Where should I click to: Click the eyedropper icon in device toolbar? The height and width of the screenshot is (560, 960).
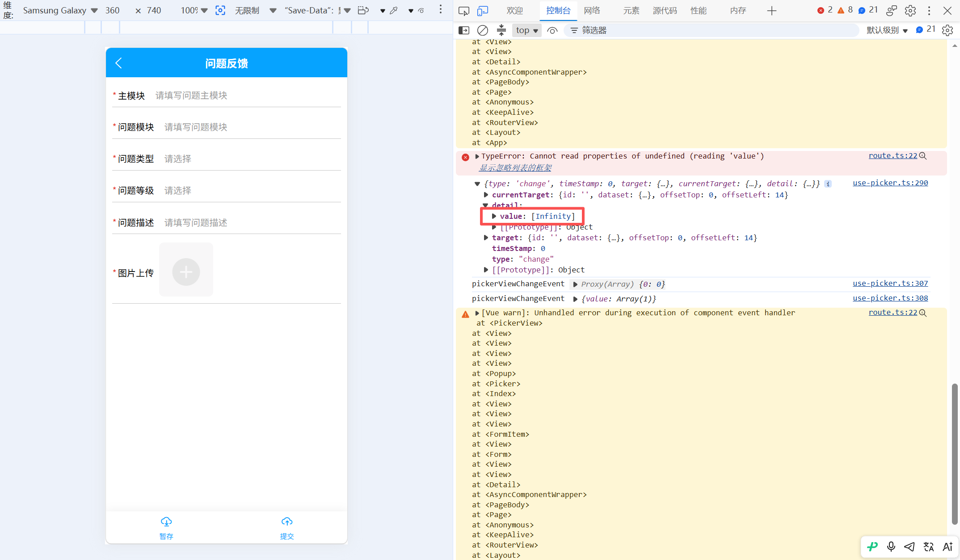[394, 10]
